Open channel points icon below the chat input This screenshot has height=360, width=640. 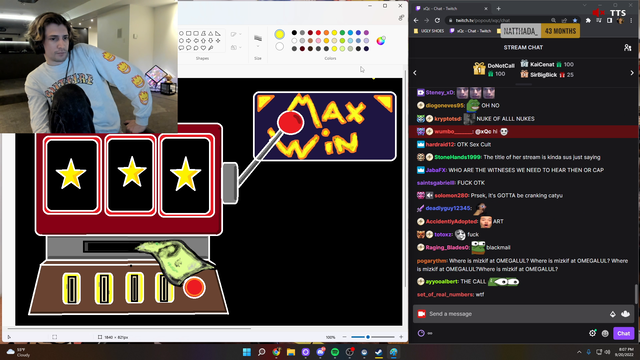[x=421, y=333]
